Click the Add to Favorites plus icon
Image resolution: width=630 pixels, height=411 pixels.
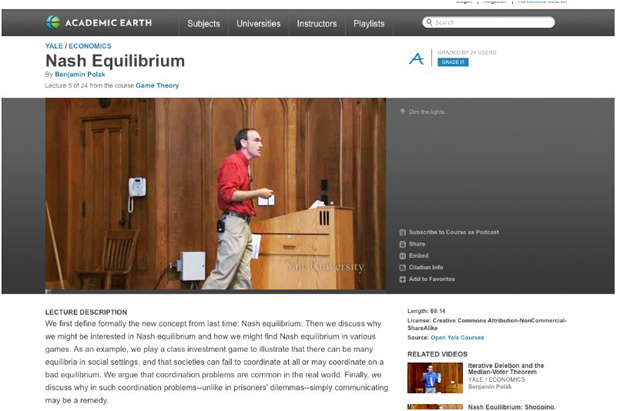click(402, 279)
